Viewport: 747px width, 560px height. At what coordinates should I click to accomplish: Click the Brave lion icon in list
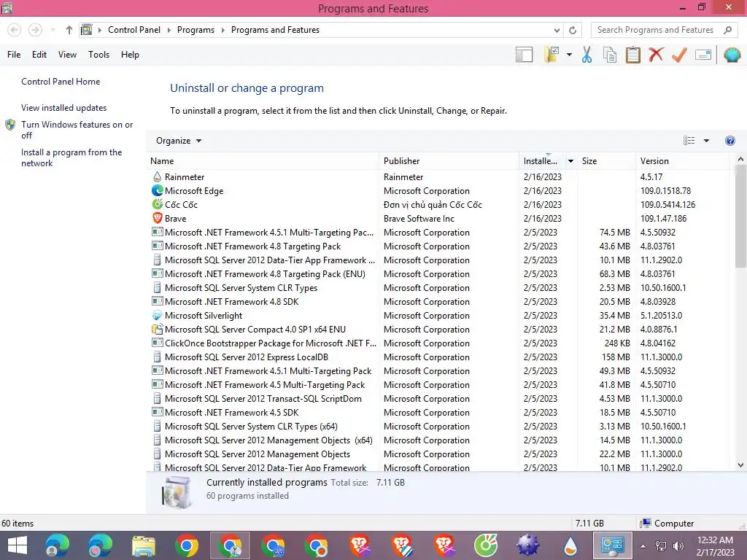pos(158,218)
